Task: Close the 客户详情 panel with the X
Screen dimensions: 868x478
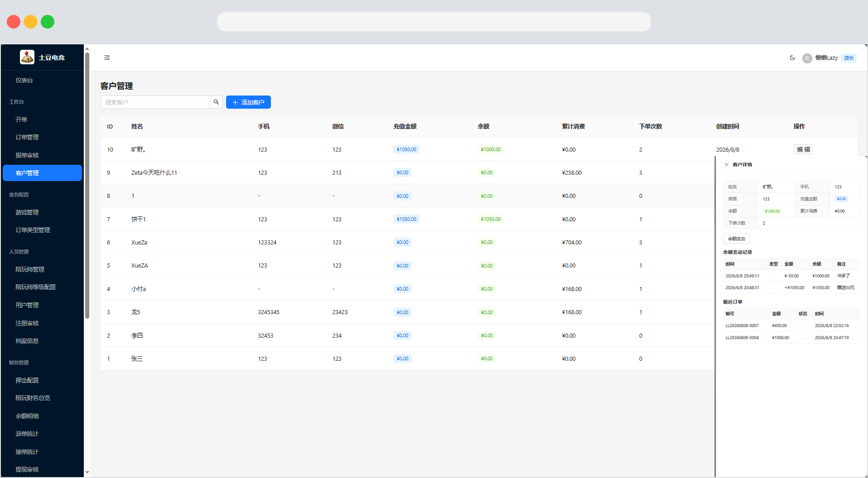Action: (x=727, y=165)
